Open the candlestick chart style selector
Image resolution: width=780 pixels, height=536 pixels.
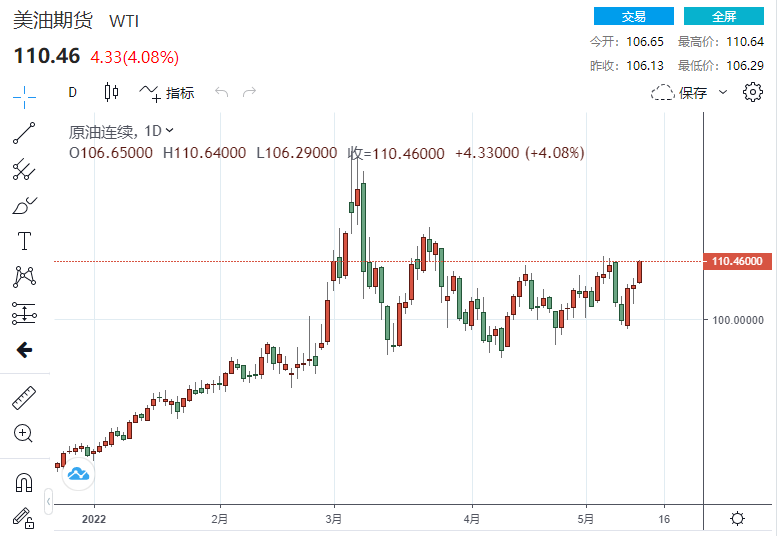(111, 93)
